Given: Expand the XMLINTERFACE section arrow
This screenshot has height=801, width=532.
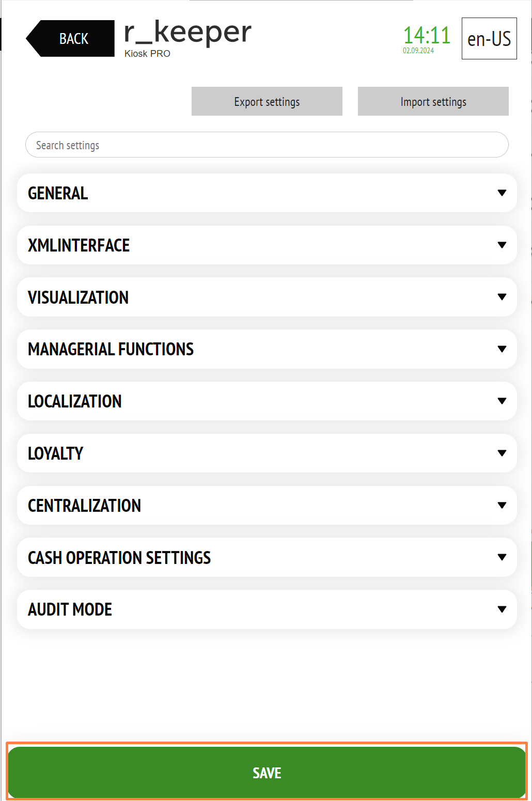Looking at the screenshot, I should click(x=502, y=245).
